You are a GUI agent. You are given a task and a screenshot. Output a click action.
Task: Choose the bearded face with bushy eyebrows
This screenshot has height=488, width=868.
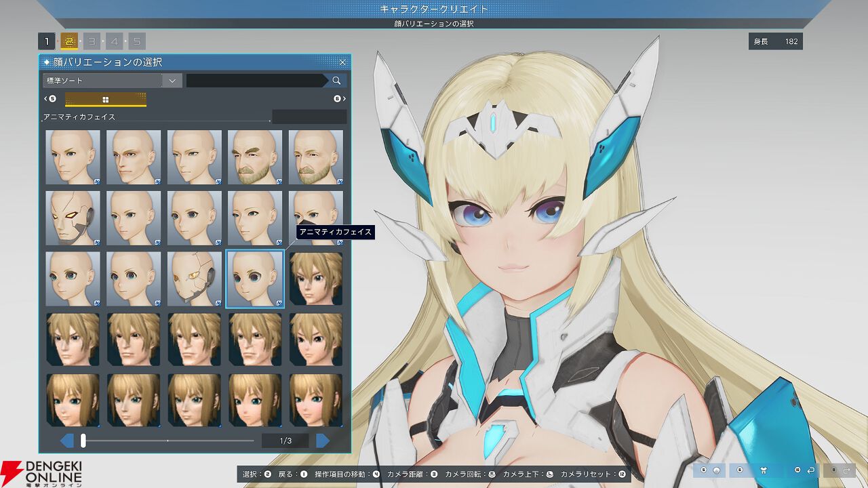tap(255, 157)
